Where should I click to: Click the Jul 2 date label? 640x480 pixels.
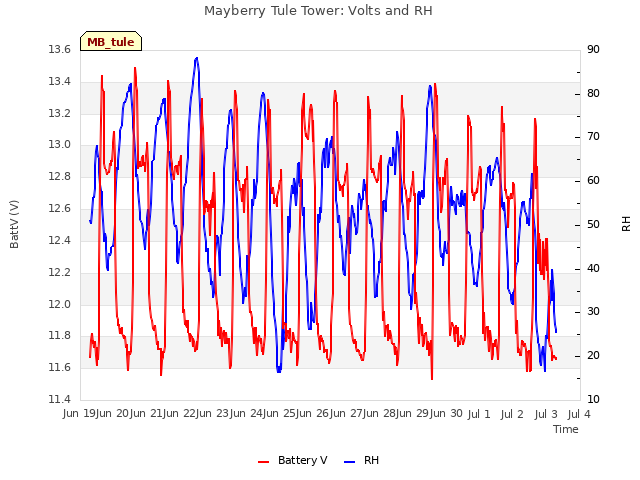click(x=512, y=414)
